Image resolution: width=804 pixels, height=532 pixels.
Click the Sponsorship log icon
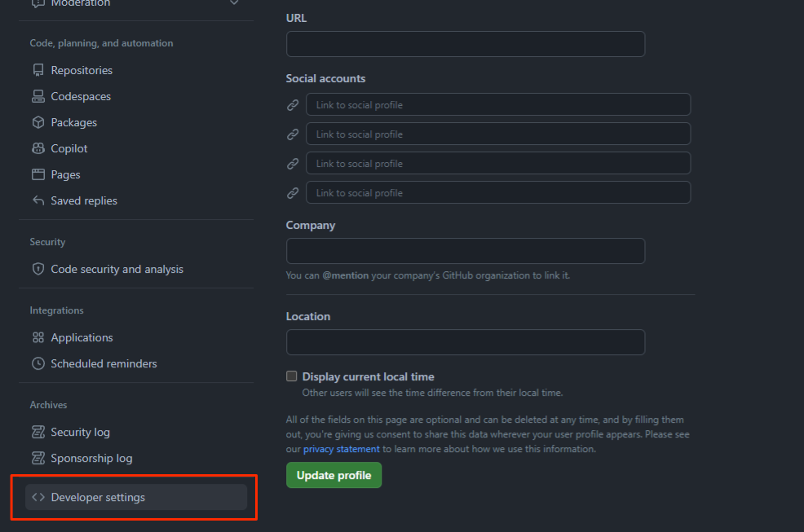[x=38, y=458]
